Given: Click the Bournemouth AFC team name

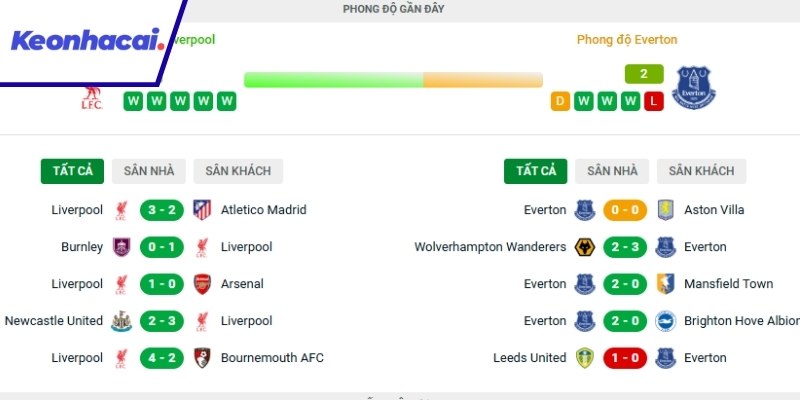Looking at the screenshot, I should (272, 358).
